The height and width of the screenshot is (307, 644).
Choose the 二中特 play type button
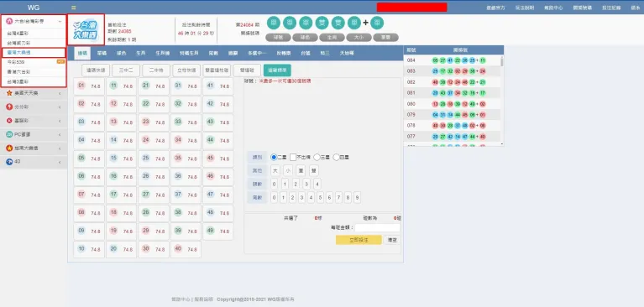coord(156,70)
